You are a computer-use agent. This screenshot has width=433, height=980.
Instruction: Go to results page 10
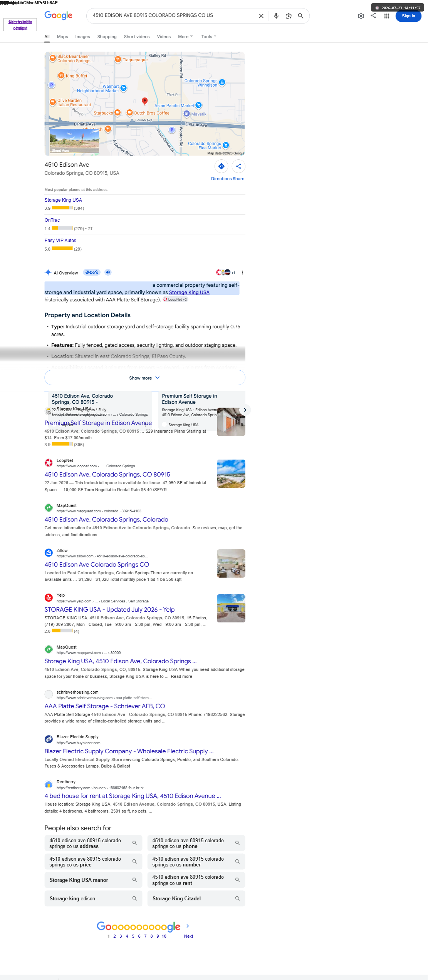164,936
